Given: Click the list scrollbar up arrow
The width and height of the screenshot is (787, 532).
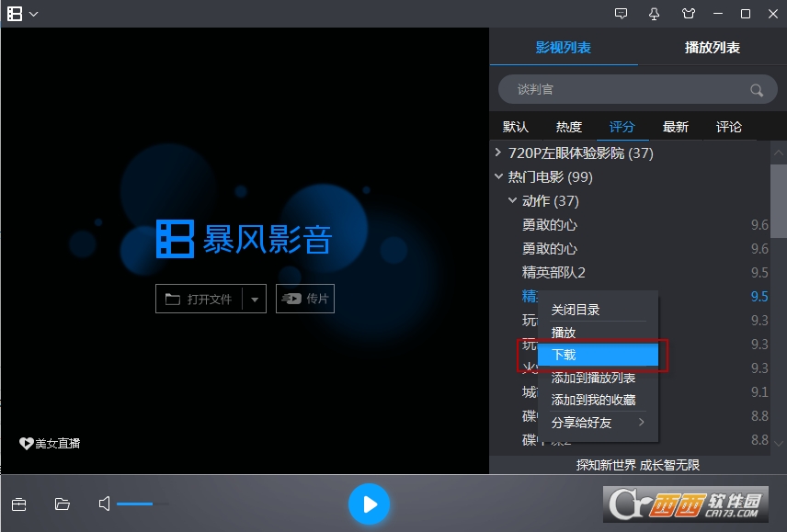Looking at the screenshot, I should [x=779, y=153].
